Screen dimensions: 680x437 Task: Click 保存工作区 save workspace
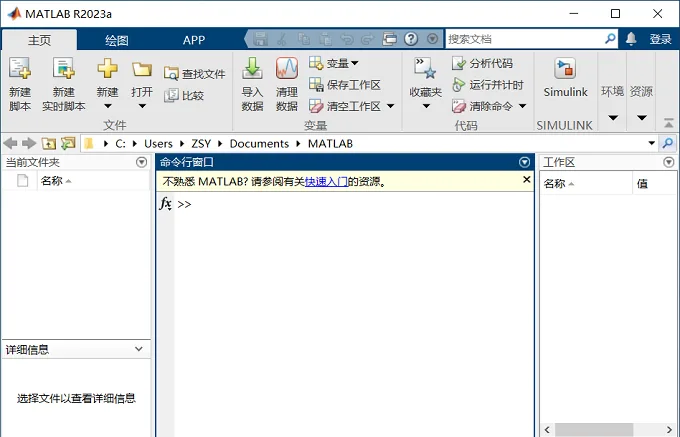(x=345, y=85)
